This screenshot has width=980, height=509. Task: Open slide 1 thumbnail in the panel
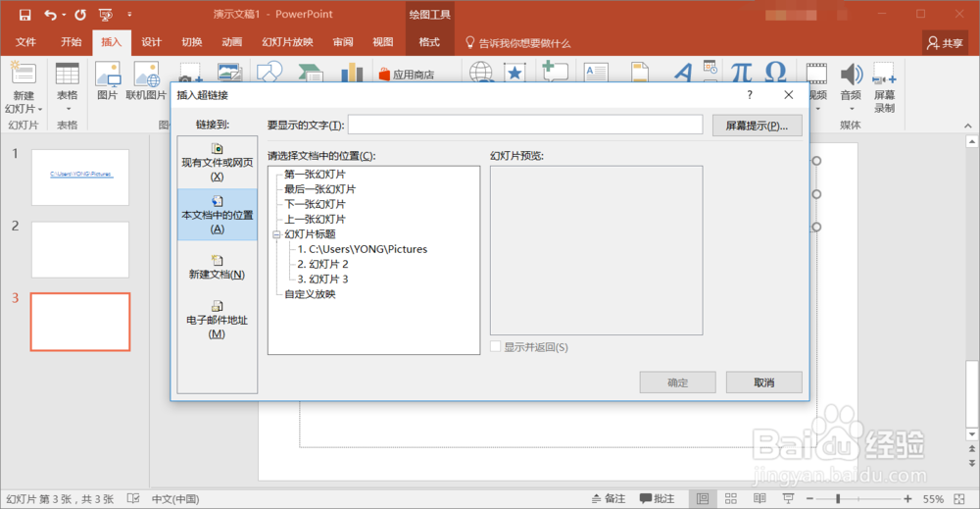(x=80, y=177)
